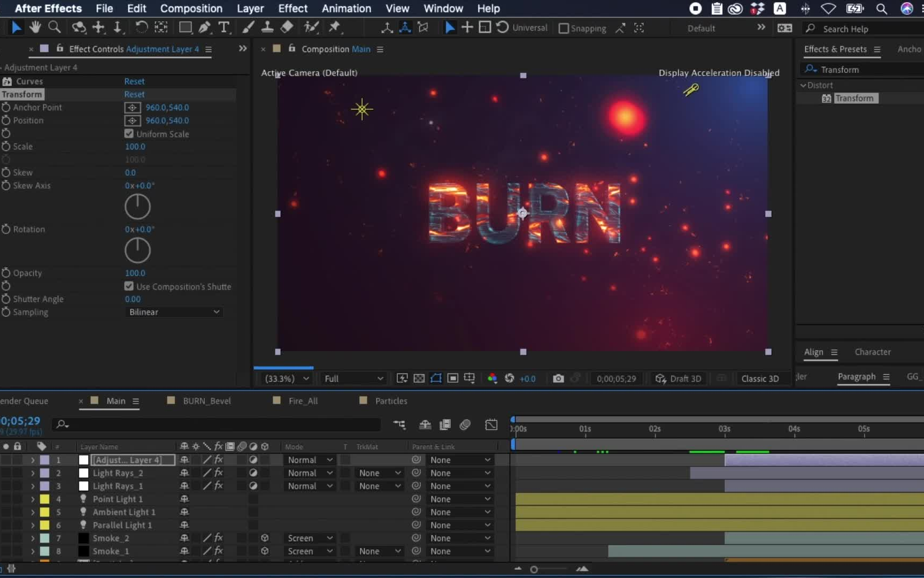Take a snapshot with camera icon

click(558, 378)
